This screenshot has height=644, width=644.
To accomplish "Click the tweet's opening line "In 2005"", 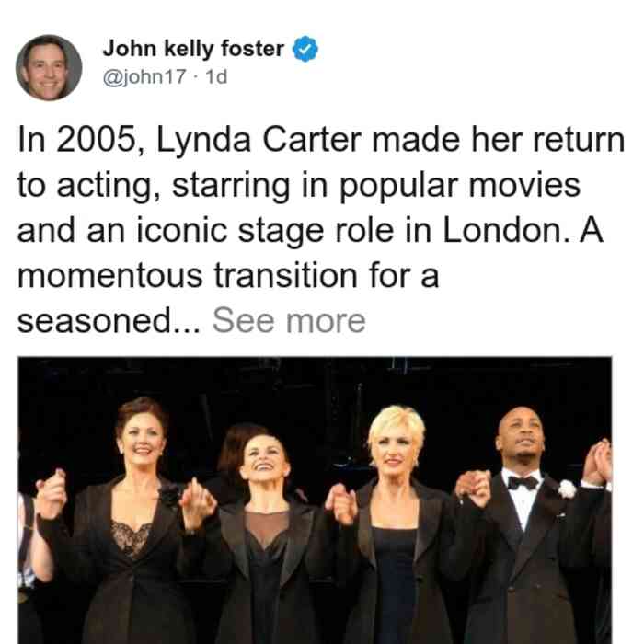I will 76,140.
